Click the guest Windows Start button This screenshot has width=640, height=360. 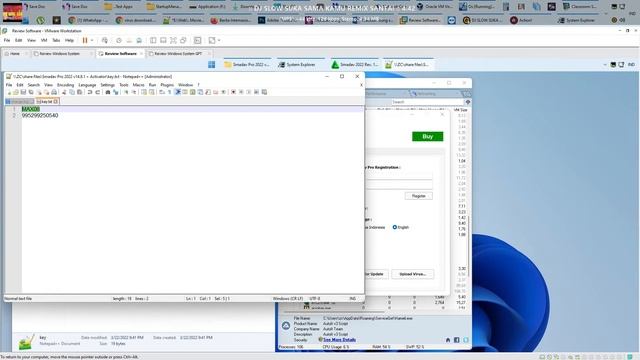(x=211, y=64)
